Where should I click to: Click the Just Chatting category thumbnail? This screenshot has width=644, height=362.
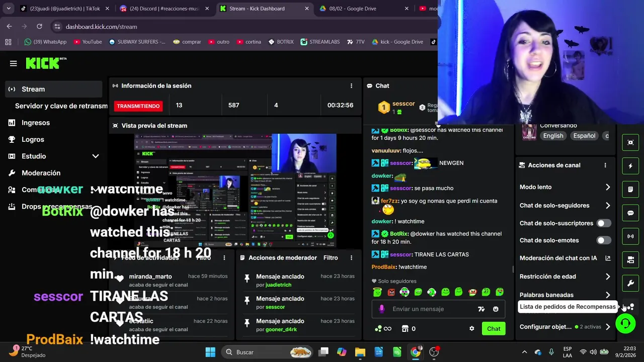click(x=529, y=132)
